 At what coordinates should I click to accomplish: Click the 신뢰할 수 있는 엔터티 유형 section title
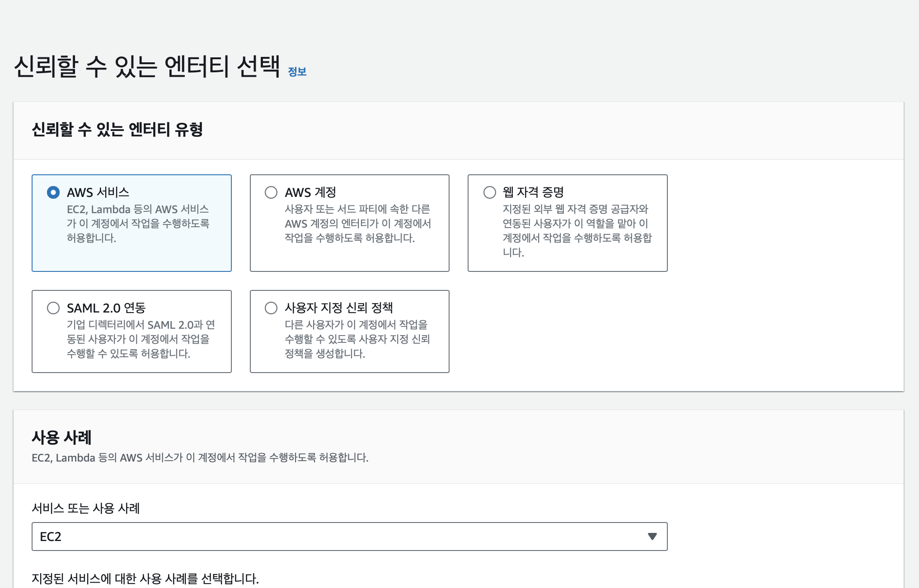(117, 130)
